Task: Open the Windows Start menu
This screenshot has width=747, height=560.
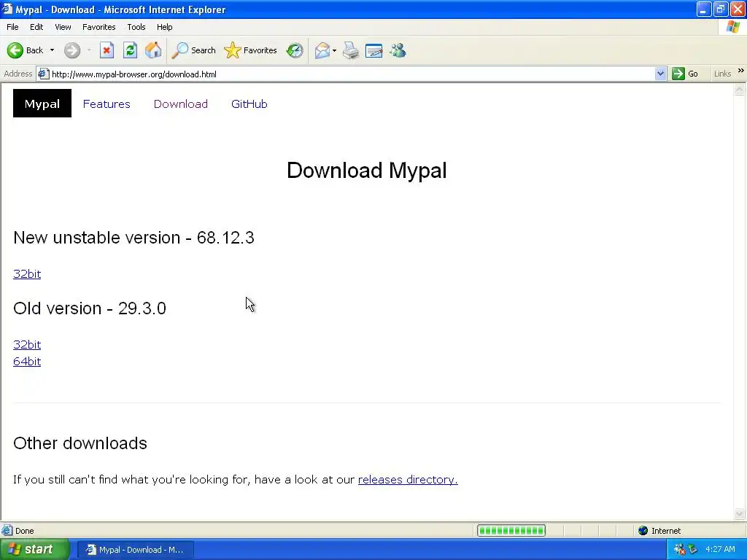Action: click(34, 550)
